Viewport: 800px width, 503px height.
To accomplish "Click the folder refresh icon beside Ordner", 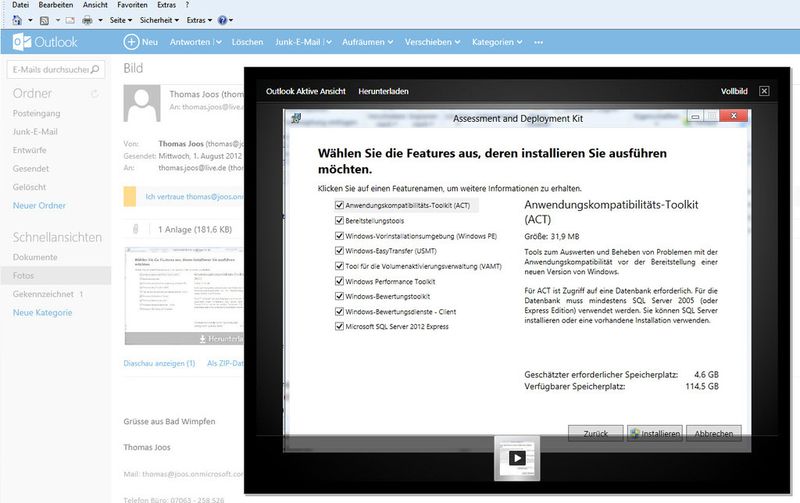I will [94, 93].
